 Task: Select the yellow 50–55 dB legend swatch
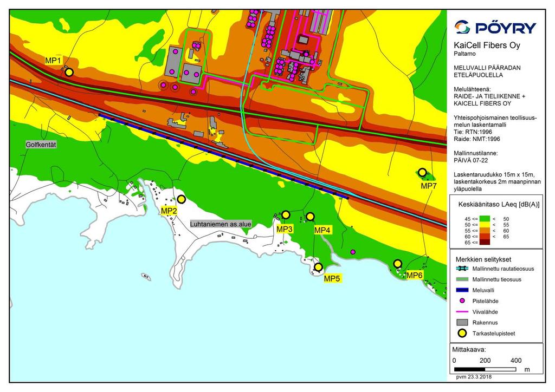[485, 225]
